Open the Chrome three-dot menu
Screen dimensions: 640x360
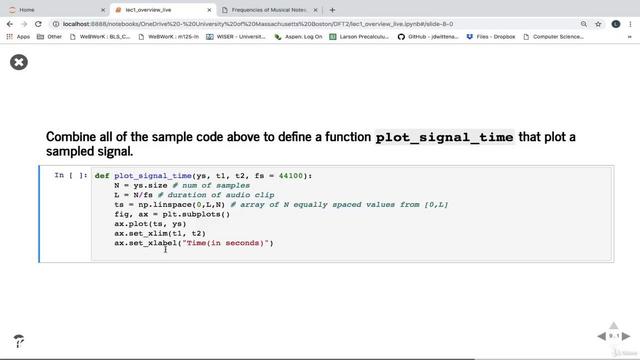[631, 24]
